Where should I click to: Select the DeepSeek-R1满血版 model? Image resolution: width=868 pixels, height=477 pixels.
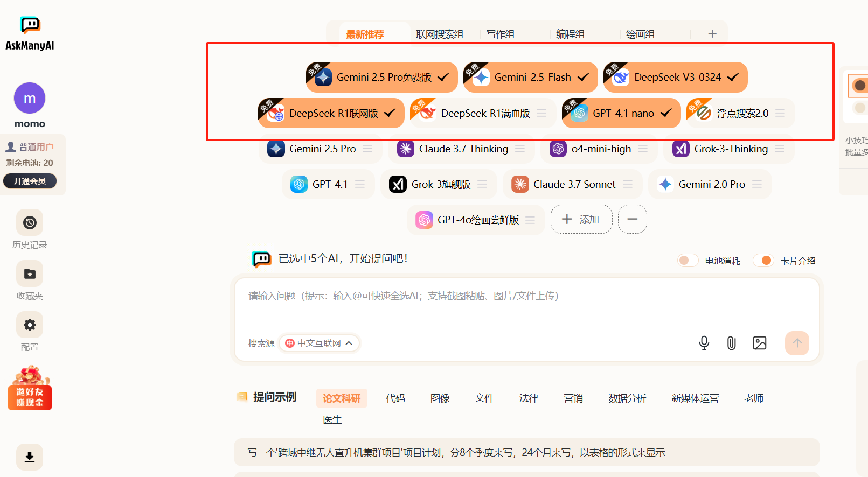click(483, 113)
